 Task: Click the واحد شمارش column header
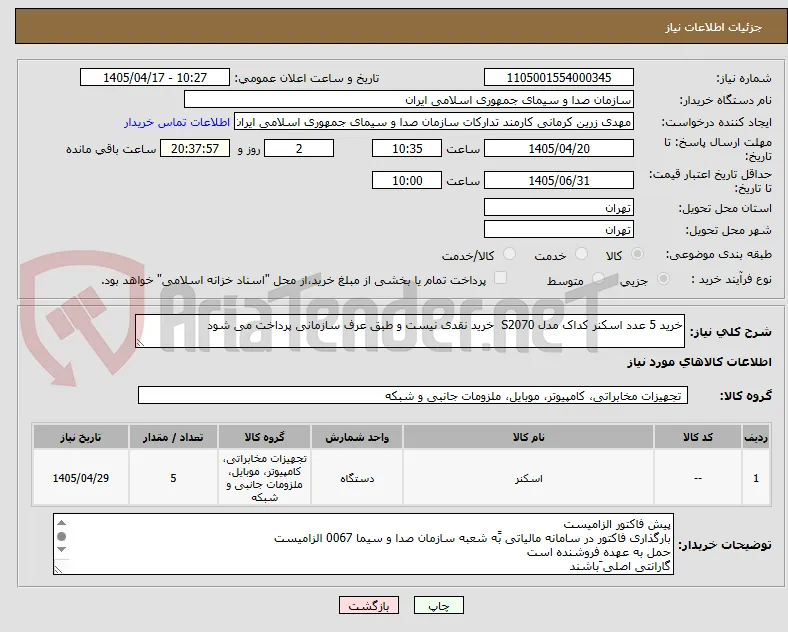click(x=357, y=437)
